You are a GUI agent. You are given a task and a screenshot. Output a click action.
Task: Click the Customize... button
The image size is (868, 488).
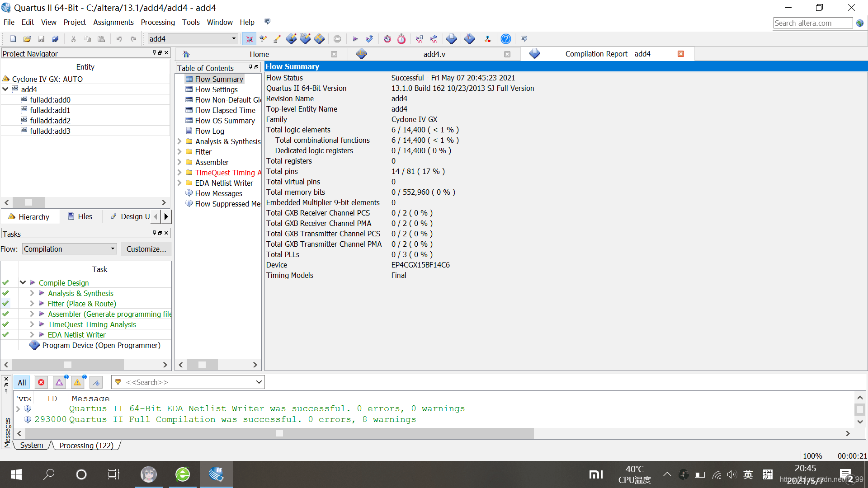tap(146, 249)
